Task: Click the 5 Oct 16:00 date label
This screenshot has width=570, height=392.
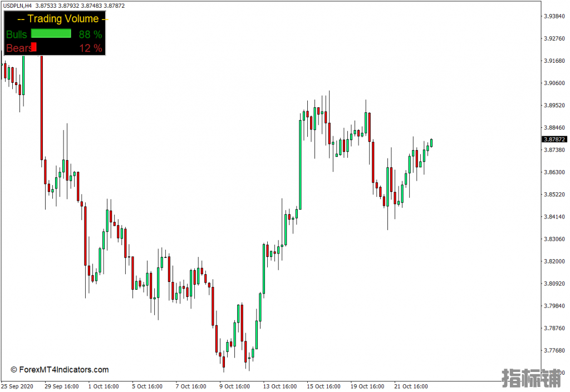Action: [x=147, y=386]
